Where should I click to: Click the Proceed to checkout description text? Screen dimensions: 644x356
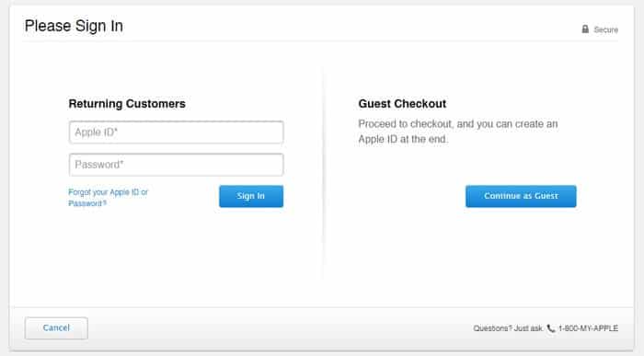click(x=458, y=132)
